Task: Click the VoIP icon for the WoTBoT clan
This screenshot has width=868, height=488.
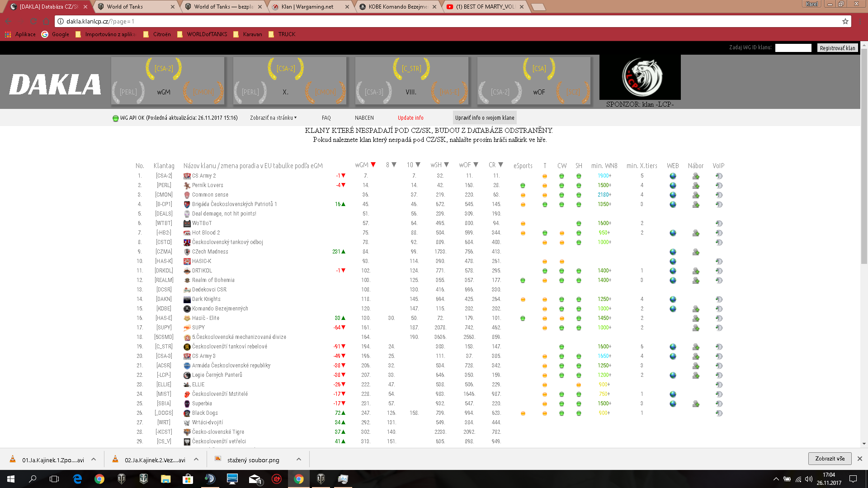Action: click(719, 224)
